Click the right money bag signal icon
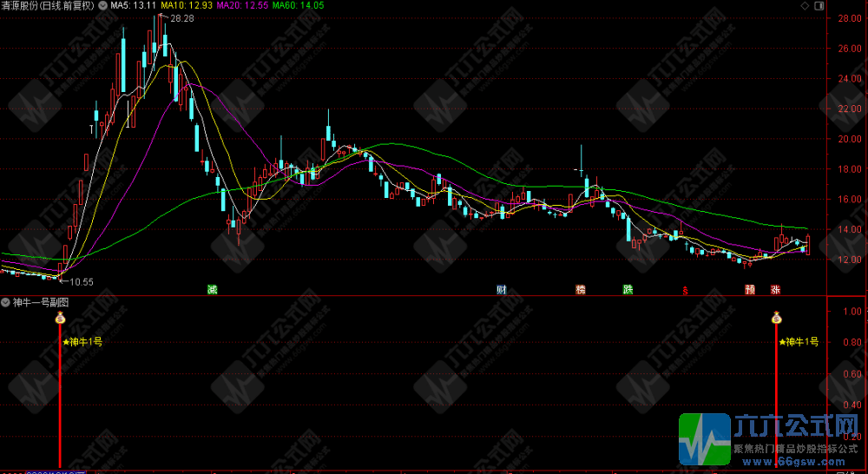 click(777, 319)
